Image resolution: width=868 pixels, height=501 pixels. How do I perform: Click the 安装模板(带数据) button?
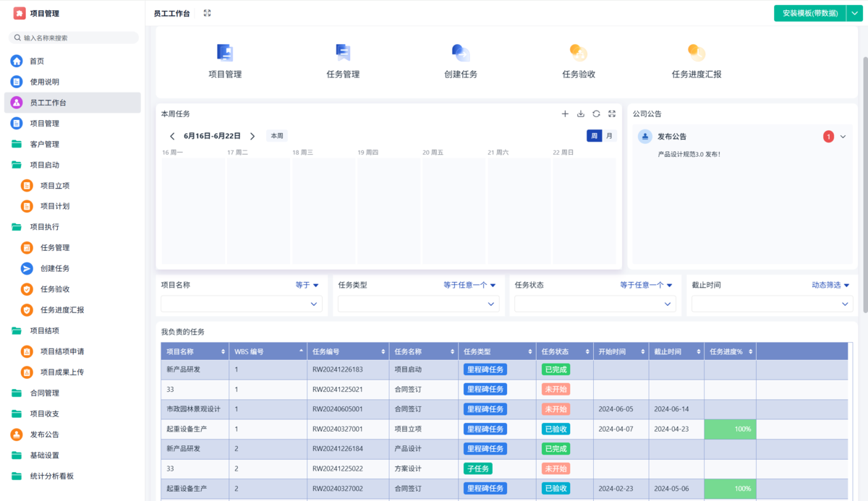coord(809,13)
